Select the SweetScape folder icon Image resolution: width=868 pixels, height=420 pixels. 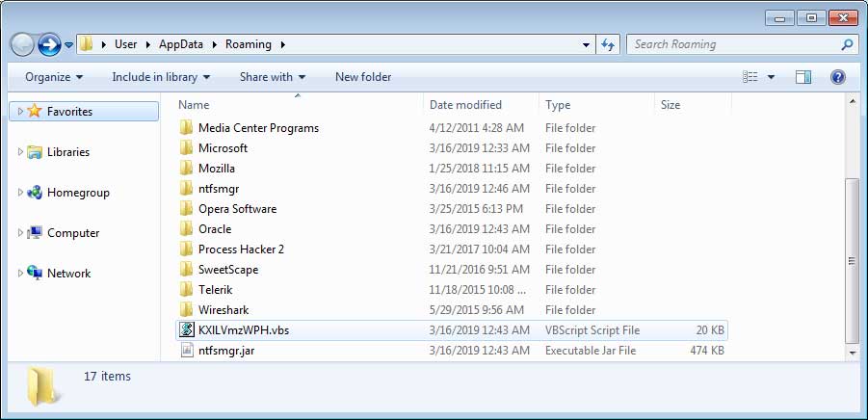186,270
